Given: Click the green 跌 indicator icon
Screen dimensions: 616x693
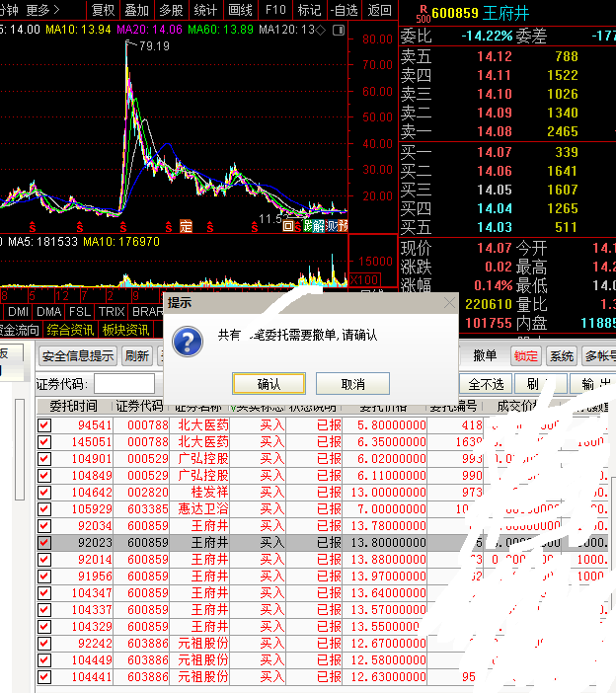Looking at the screenshot, I should pyautogui.click(x=309, y=226).
